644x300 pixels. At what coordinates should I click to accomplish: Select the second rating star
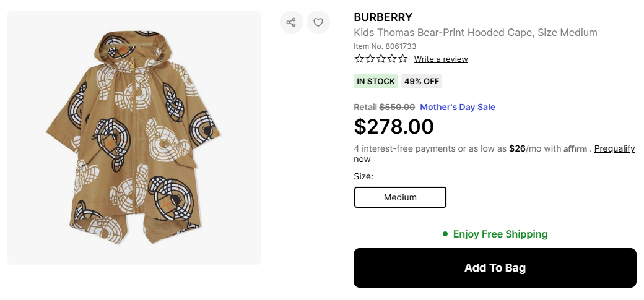pos(370,59)
